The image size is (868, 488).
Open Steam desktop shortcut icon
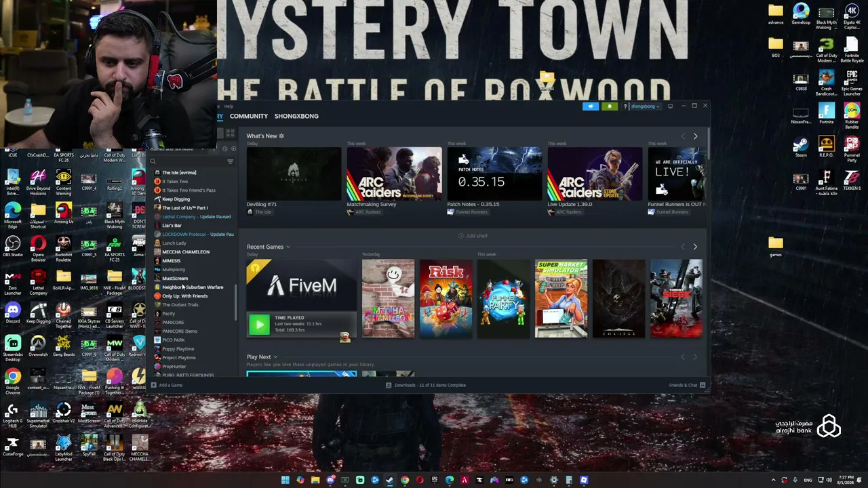801,147
